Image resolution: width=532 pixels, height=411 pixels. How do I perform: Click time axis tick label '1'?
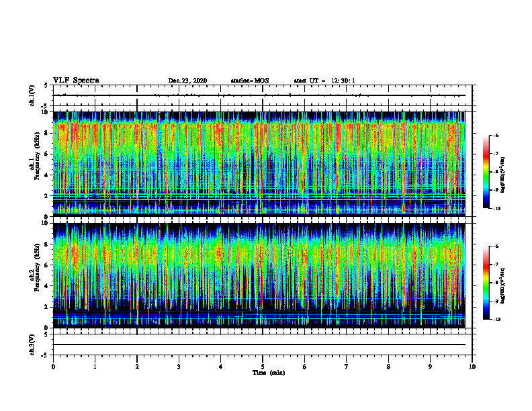tap(95, 367)
